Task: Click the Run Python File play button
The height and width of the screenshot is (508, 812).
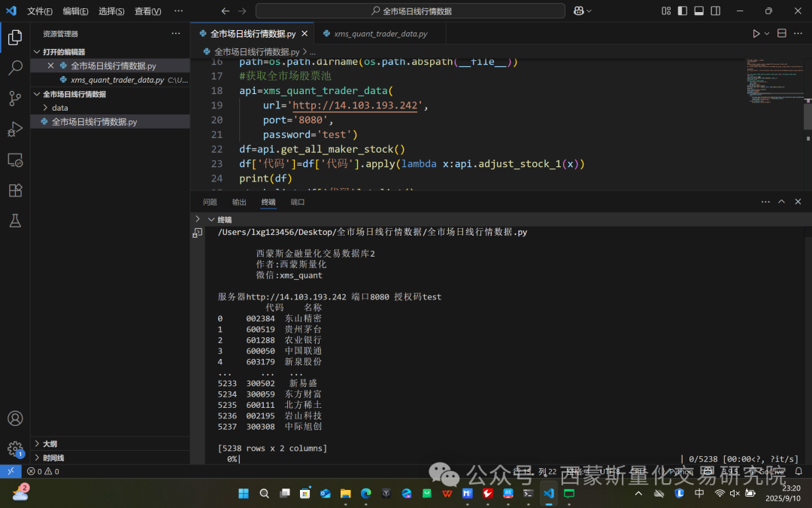Action: (x=756, y=34)
